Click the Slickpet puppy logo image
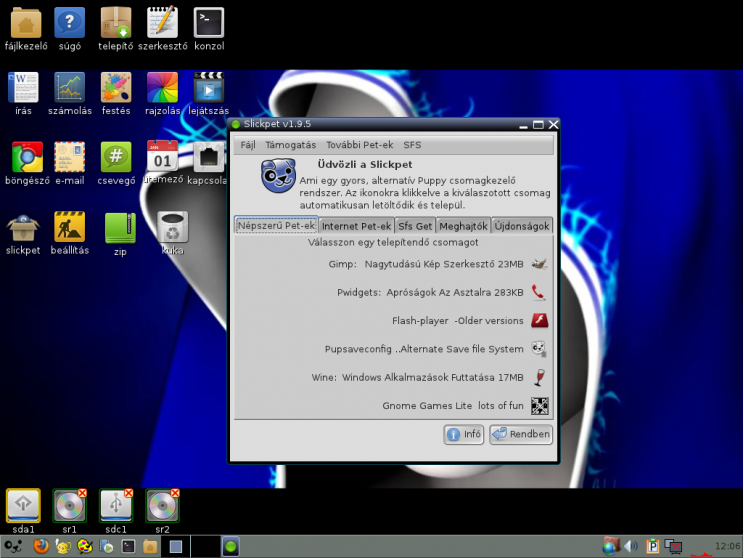Image resolution: width=744 pixels, height=558 pixels. tap(278, 176)
